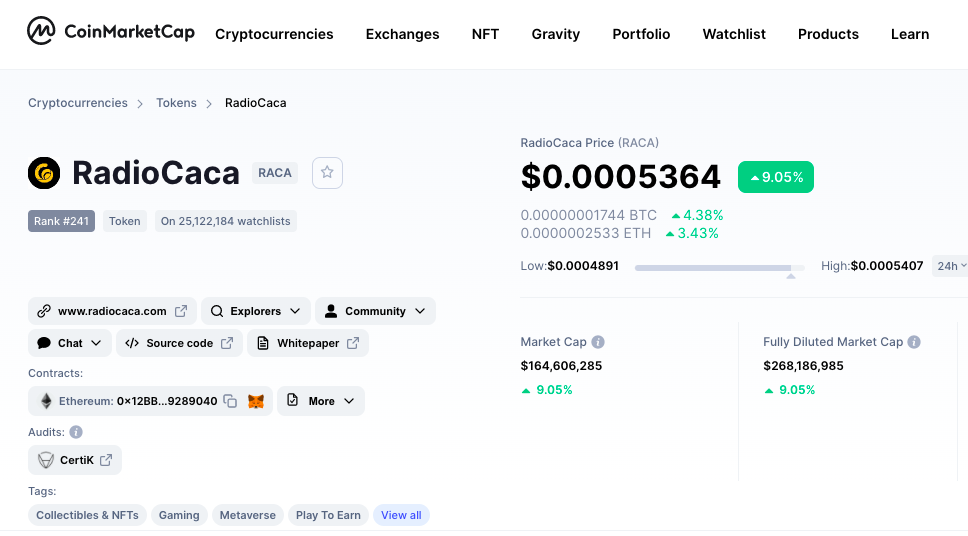
Task: Click fully diluted value $268,186,985
Action: 803,366
